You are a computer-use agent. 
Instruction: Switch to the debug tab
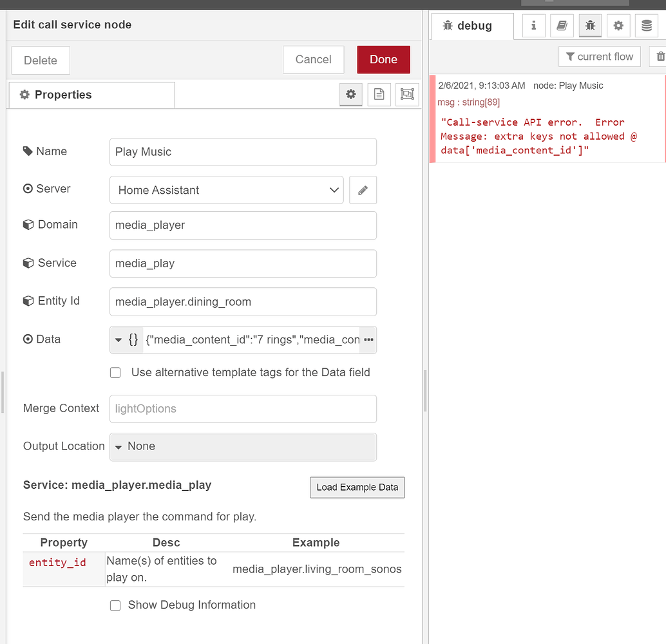(472, 26)
